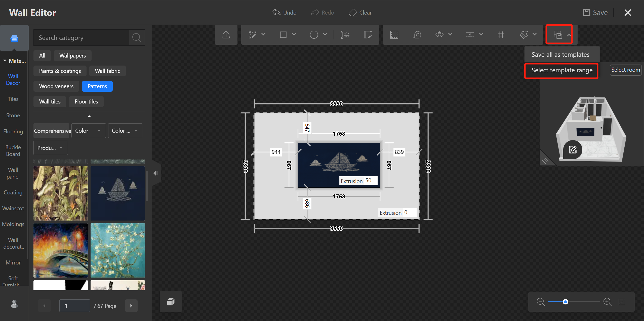Click the magnifier search icon
The image size is (644, 321).
(x=137, y=38)
